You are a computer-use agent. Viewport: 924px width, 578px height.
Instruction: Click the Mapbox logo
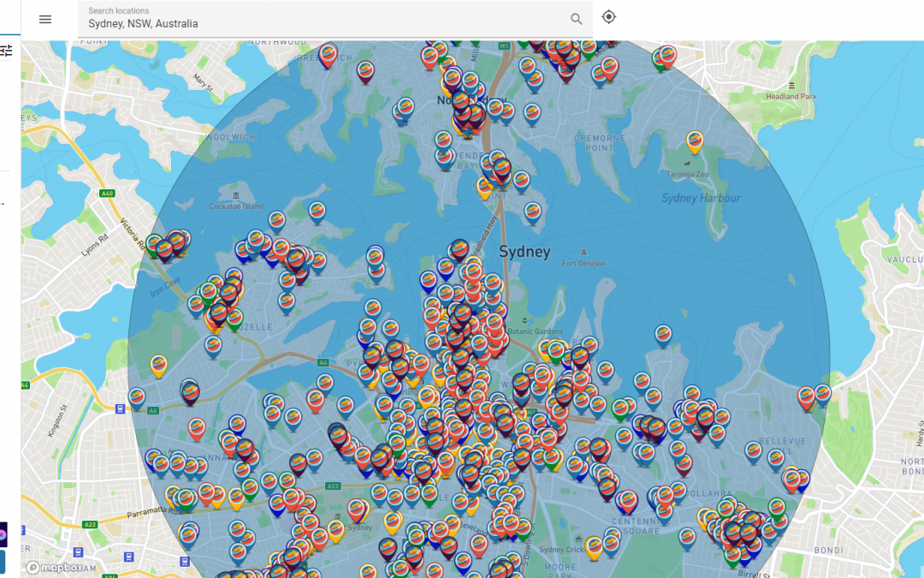[56, 567]
